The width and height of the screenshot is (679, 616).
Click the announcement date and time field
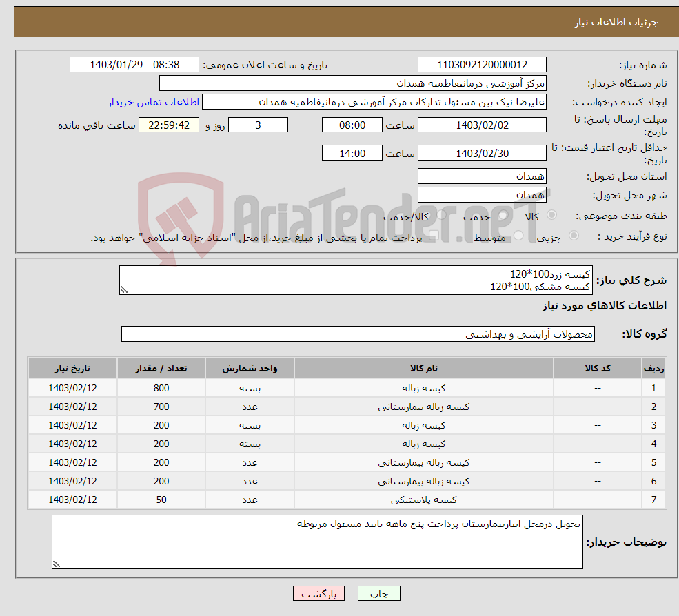134,65
